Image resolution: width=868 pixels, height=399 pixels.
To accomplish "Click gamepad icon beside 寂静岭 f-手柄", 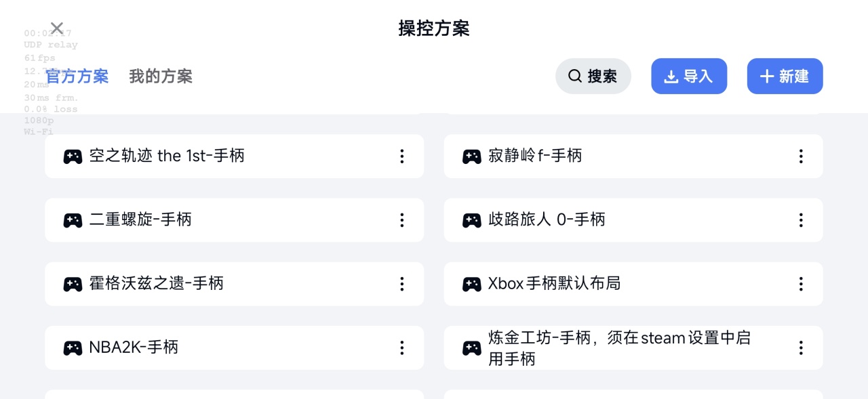I will pos(472,156).
